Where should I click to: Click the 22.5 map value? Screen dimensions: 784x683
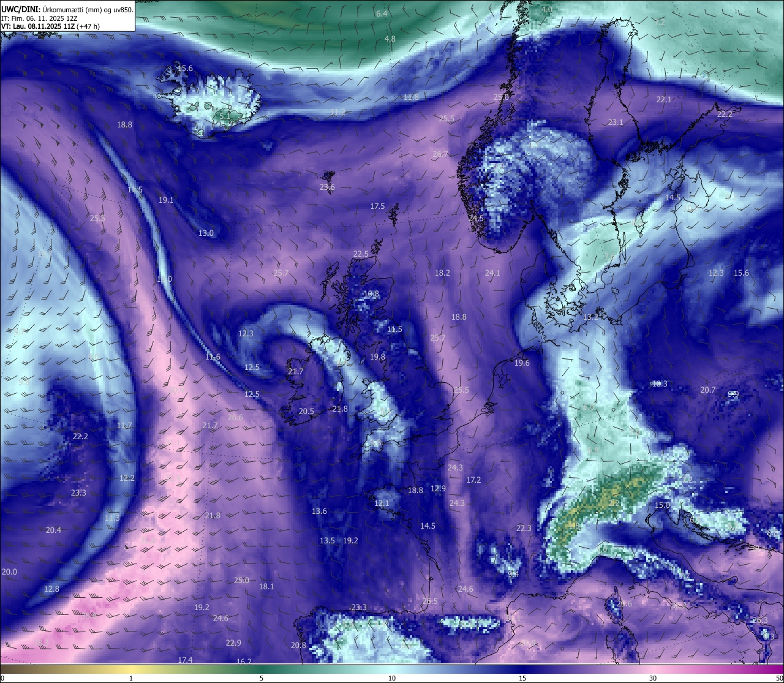click(361, 254)
